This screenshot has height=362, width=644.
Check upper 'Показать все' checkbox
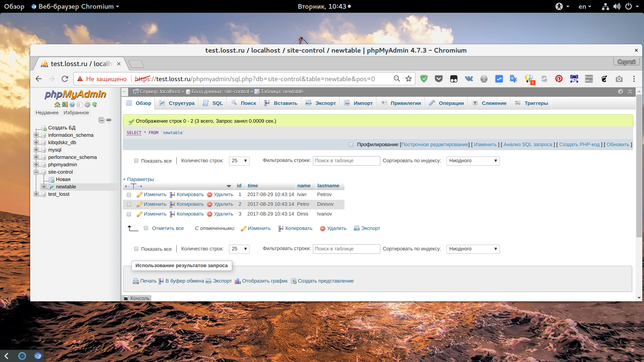(136, 161)
